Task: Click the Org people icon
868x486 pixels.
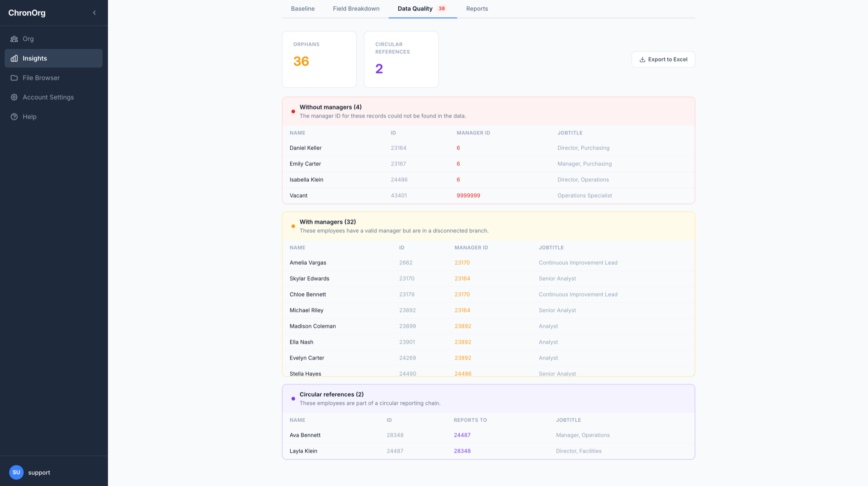Action: [x=14, y=39]
